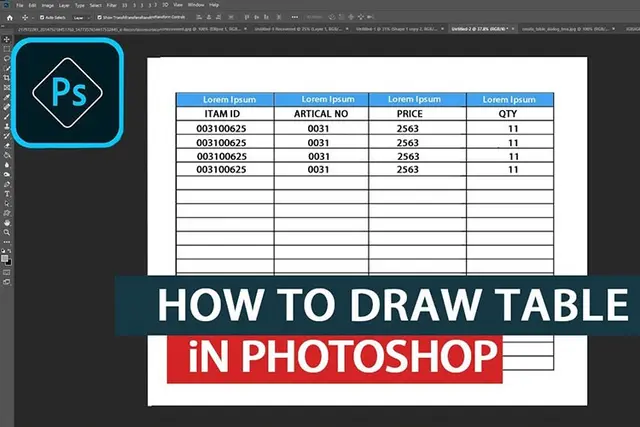Select the Horizontal Type tool
The width and height of the screenshot is (640, 427).
[x=7, y=194]
